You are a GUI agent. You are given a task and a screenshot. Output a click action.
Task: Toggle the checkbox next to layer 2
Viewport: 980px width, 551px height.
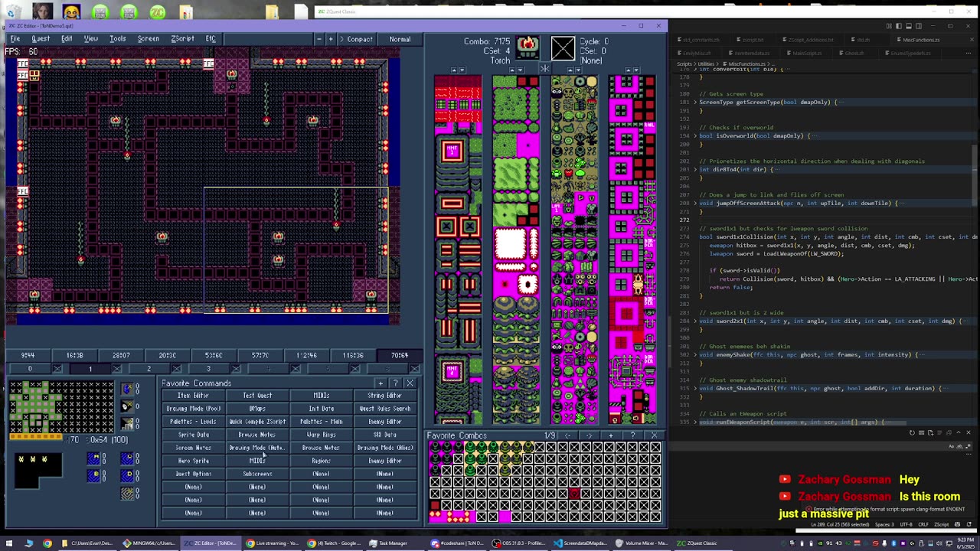pos(177,369)
